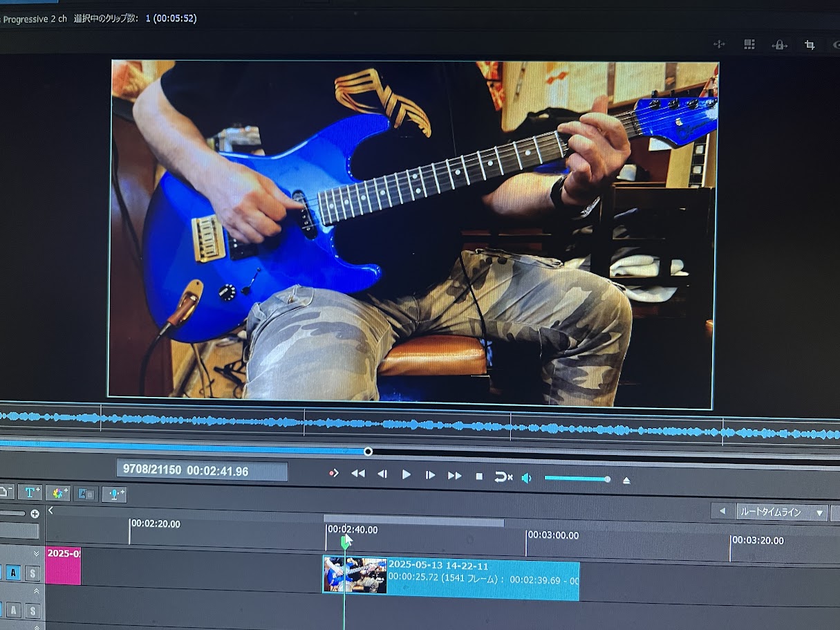
Task: Adjust the preview volume slider
Action: tap(576, 479)
